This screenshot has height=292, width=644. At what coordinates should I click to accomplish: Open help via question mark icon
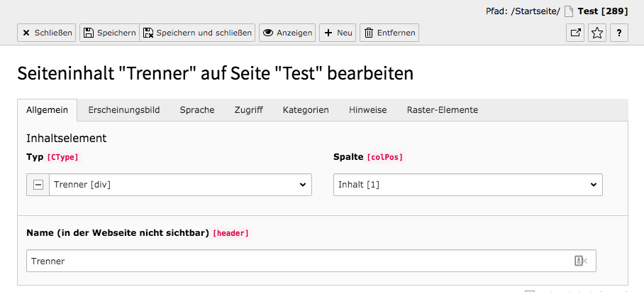point(619,33)
